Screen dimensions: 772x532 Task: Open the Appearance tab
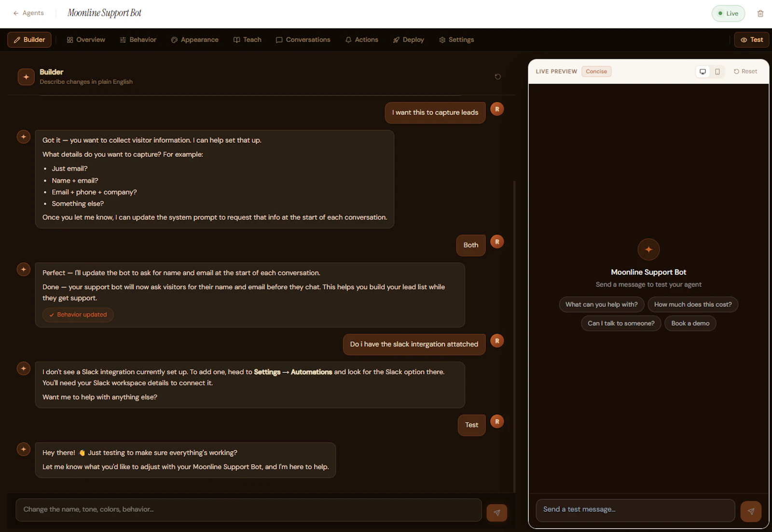click(195, 40)
